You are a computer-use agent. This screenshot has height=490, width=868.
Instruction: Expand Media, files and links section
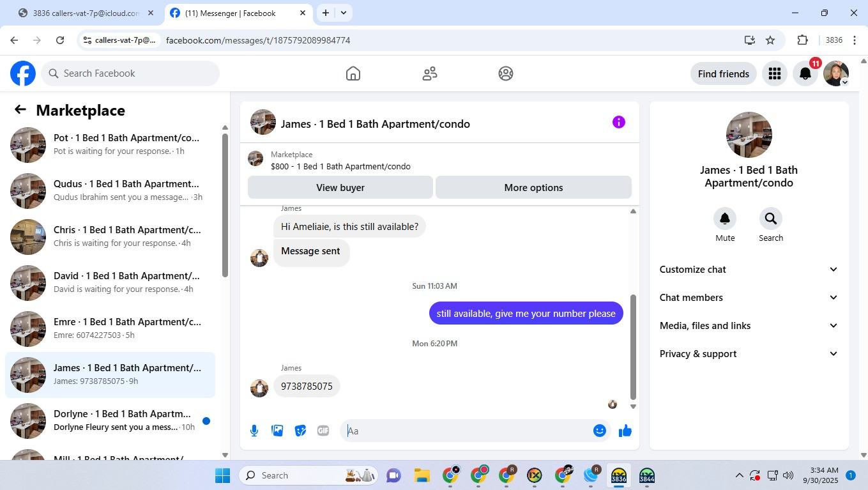click(749, 326)
